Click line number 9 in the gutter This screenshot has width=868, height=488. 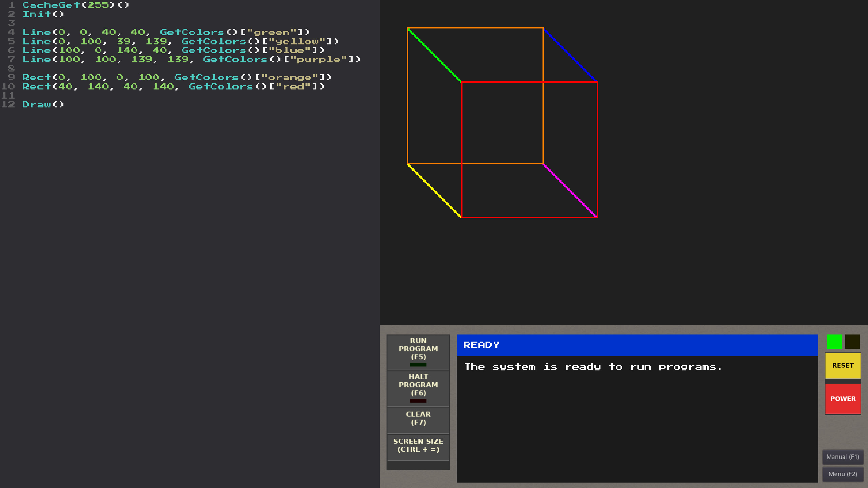[x=11, y=77]
